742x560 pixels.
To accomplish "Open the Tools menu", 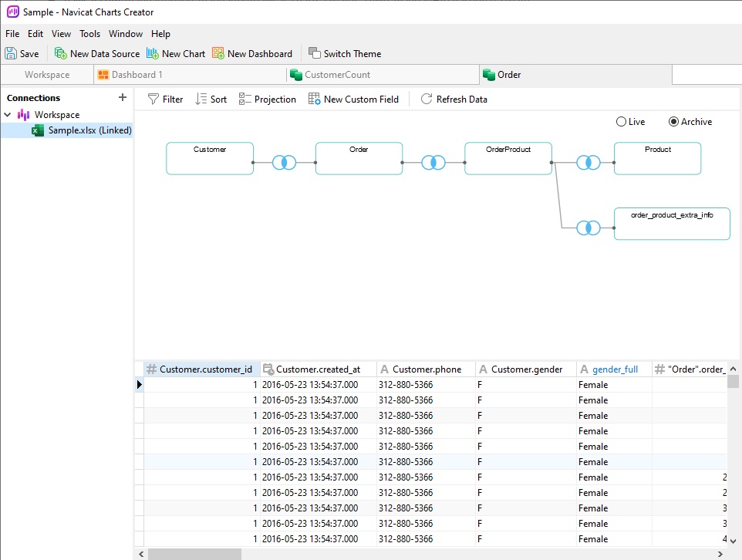I will pos(90,34).
